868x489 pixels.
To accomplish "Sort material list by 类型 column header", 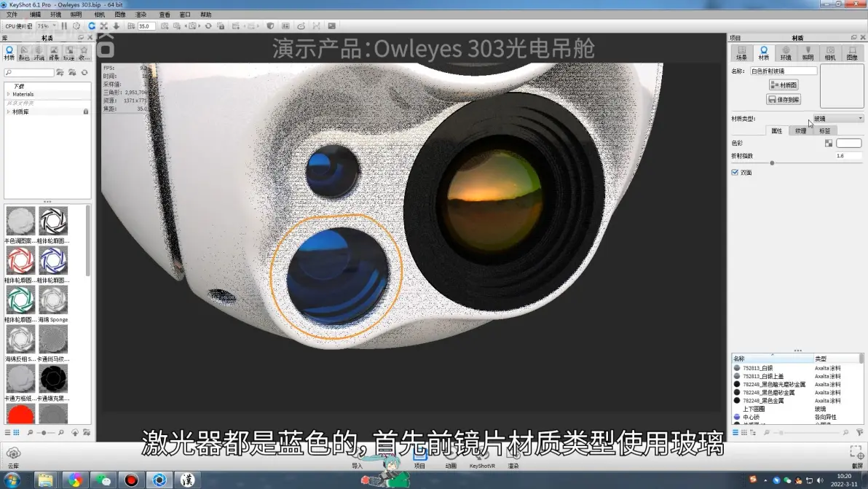I will pyautogui.click(x=836, y=359).
